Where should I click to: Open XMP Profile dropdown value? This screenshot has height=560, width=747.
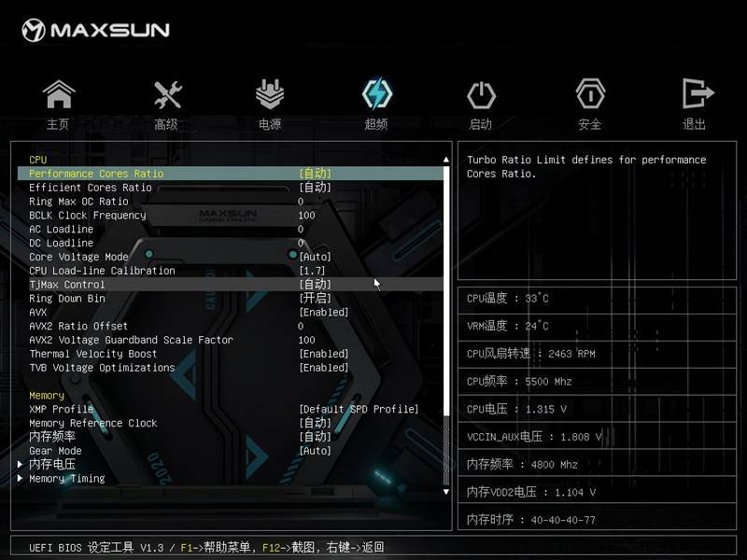click(359, 409)
